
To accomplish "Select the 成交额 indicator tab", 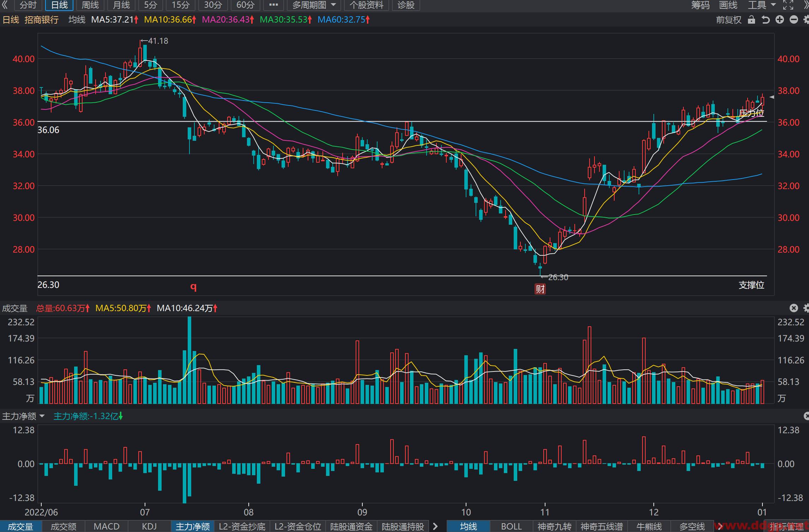I will [64, 527].
